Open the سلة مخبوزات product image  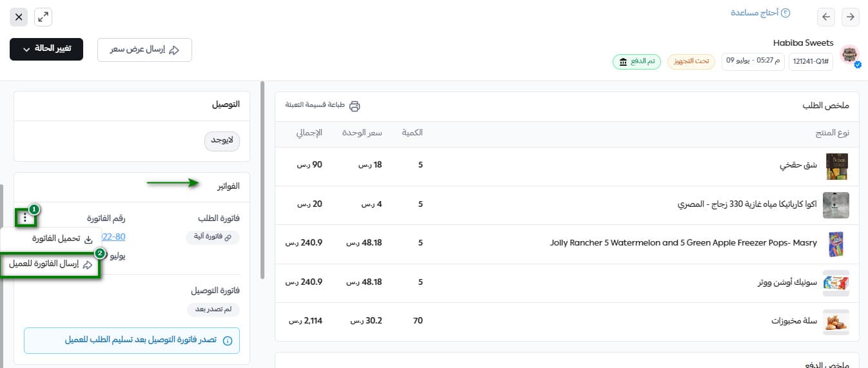click(836, 321)
